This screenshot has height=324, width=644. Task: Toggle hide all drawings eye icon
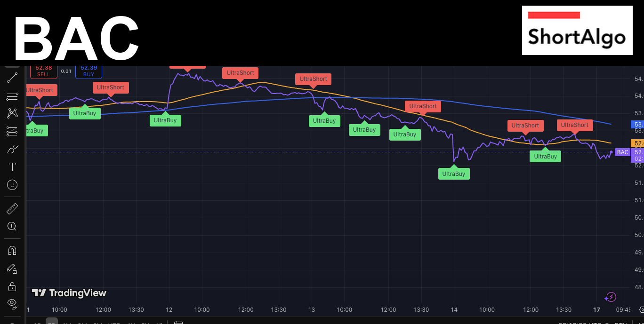click(12, 303)
